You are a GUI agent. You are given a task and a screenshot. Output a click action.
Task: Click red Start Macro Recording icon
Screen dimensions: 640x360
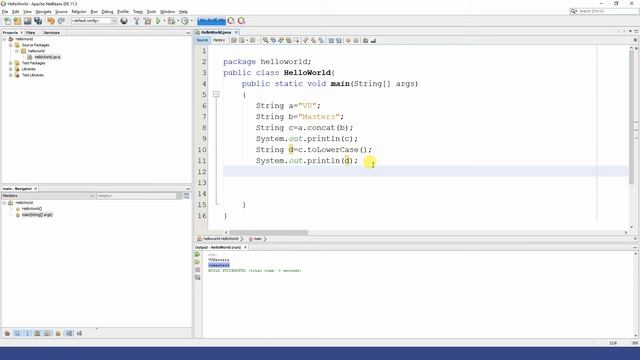(x=348, y=40)
